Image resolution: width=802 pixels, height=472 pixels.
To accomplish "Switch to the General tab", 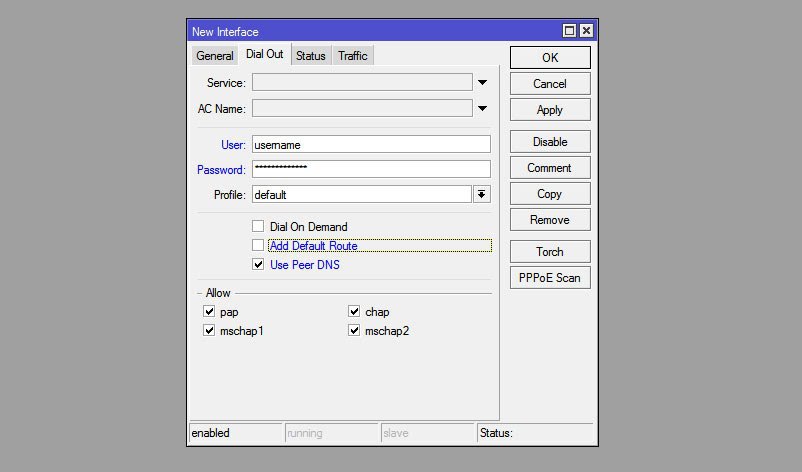I will pyautogui.click(x=215, y=56).
